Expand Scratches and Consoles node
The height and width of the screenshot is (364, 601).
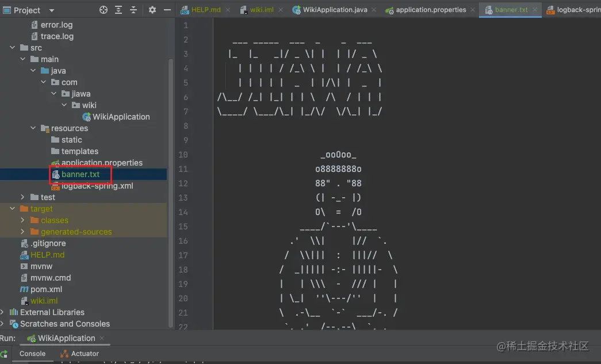(x=2, y=323)
